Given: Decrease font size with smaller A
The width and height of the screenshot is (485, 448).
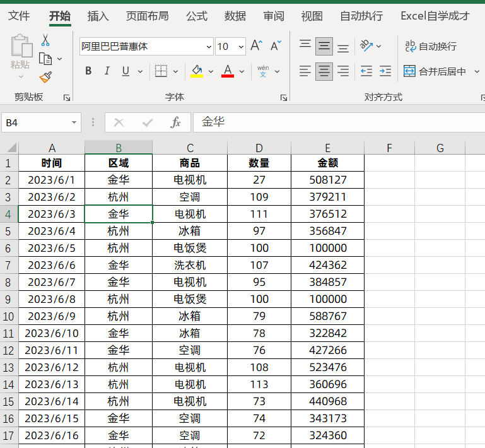Looking at the screenshot, I should click(276, 46).
